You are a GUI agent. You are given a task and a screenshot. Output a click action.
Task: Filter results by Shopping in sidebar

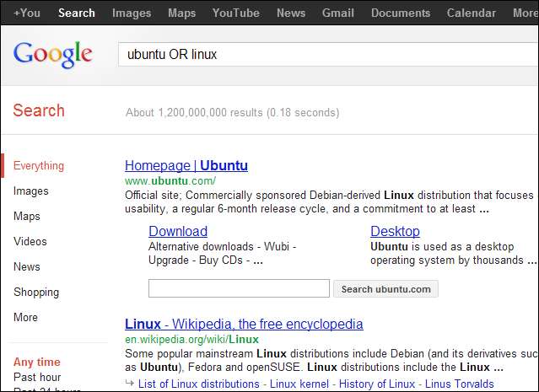coord(36,292)
